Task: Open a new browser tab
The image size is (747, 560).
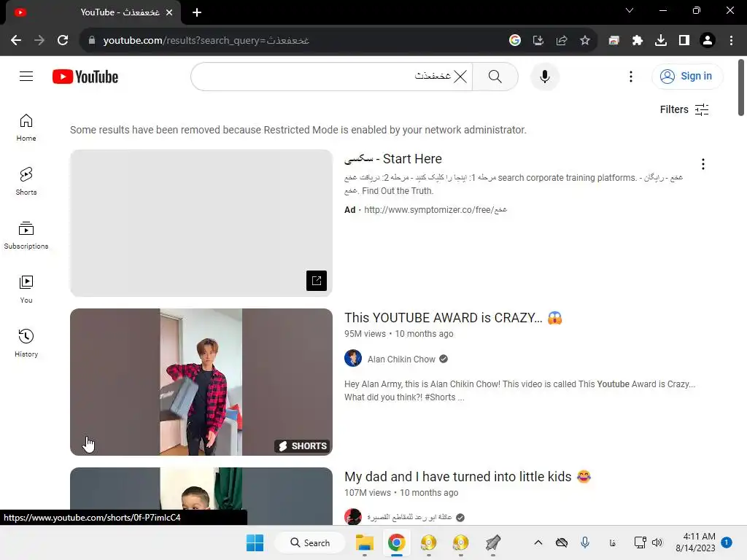Action: pos(197,12)
